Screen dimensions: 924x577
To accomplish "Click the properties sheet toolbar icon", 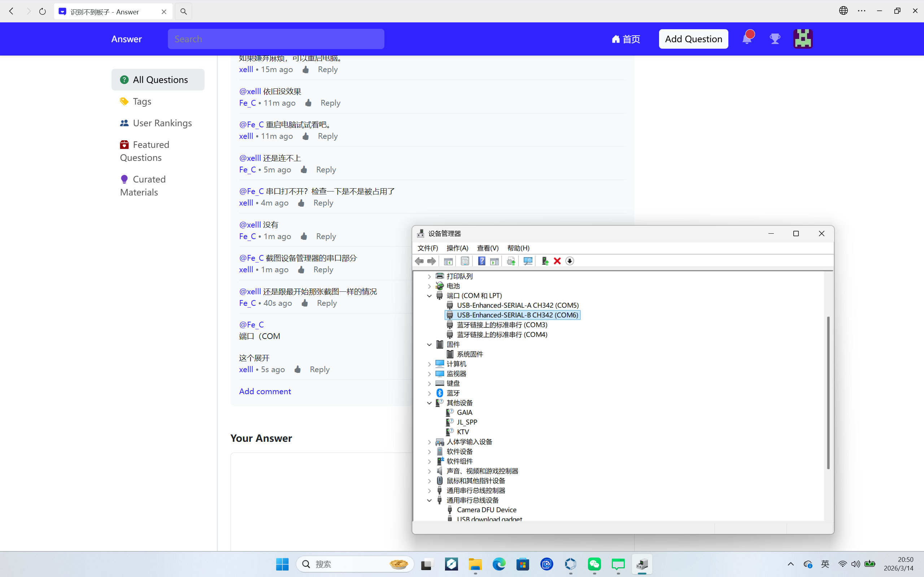I will pos(465,261).
